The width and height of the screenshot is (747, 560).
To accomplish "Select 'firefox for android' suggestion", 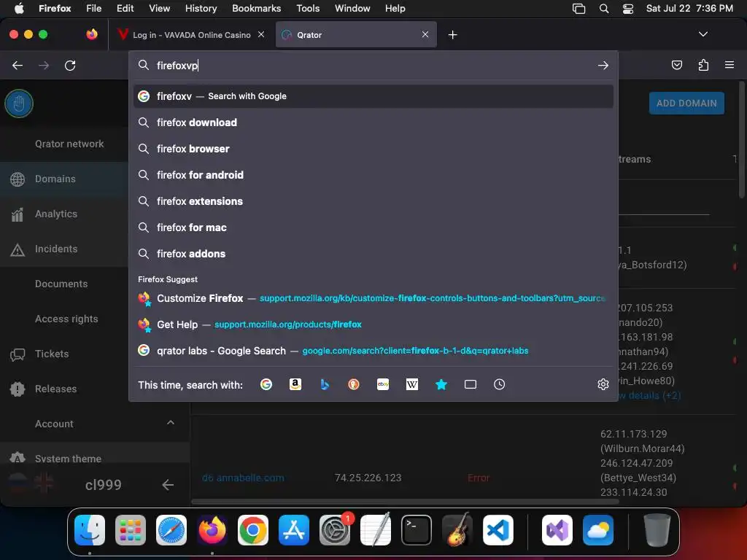I will pos(373,175).
